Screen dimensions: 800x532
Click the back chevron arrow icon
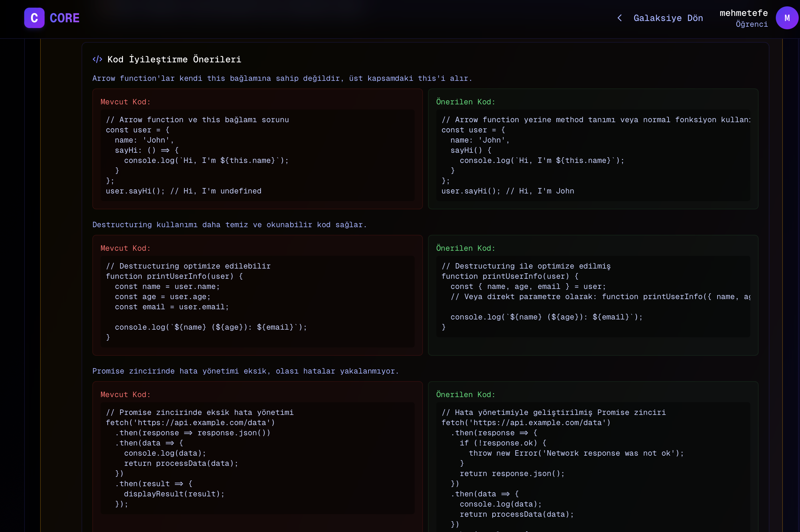tap(620, 18)
